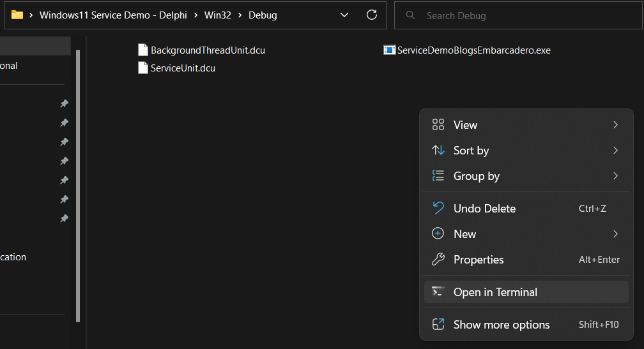This screenshot has height=349, width=644.
Task: Click the Properties wrench icon
Action: tap(438, 259)
